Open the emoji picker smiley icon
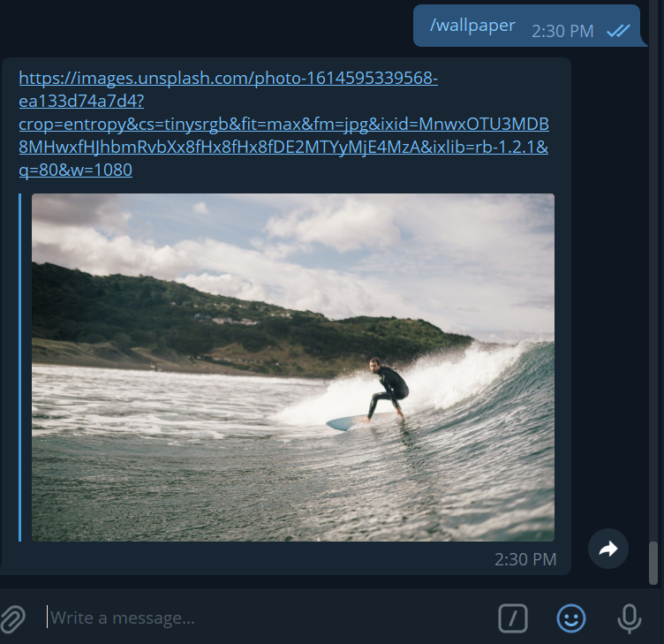This screenshot has height=644, width=664. (x=570, y=618)
